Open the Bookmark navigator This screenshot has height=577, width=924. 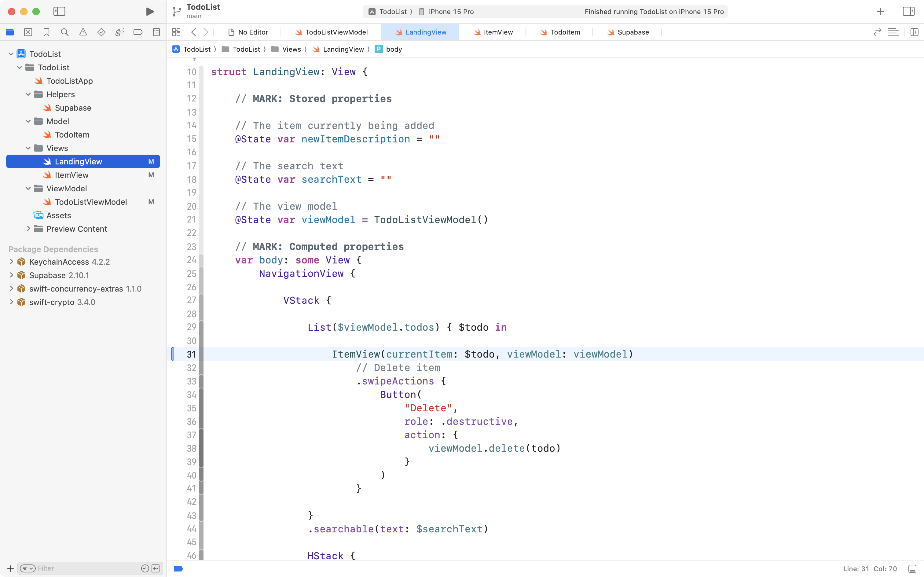click(46, 32)
